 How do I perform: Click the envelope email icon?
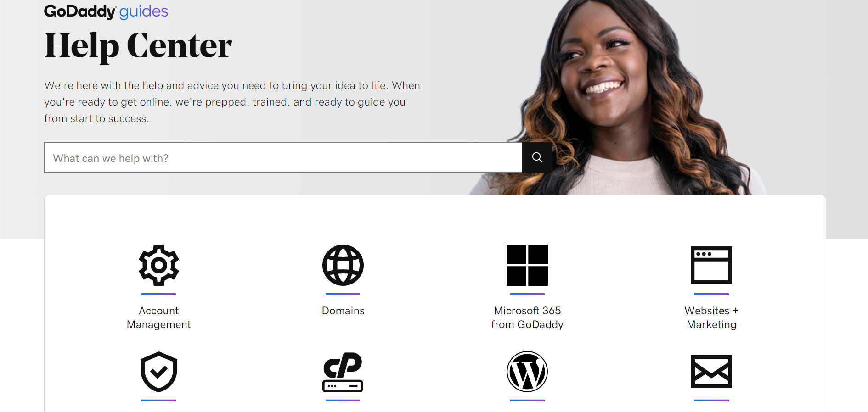(711, 372)
